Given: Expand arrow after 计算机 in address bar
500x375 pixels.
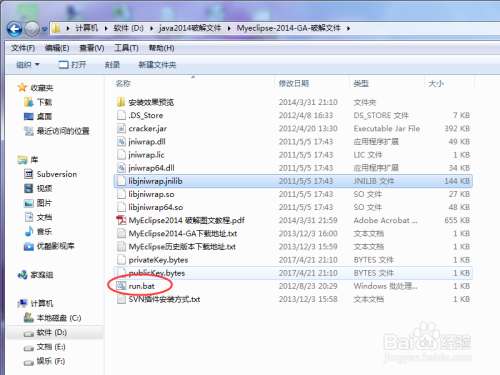Looking at the screenshot, I should pos(106,28).
